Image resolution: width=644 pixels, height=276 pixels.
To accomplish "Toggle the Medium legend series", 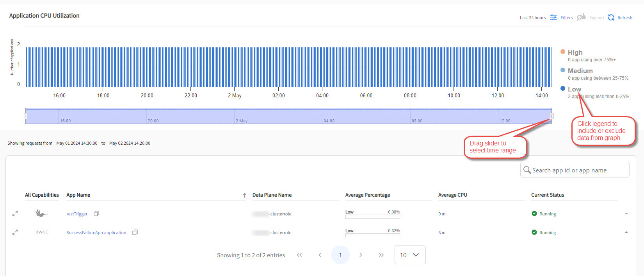I will click(580, 71).
